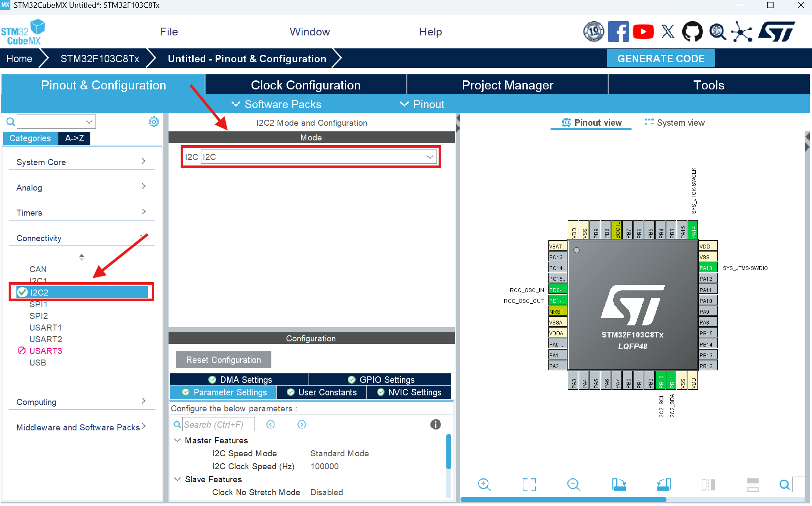Viewport: 812px width, 506px height.
Task: Open the ST logo link
Action: click(x=777, y=32)
